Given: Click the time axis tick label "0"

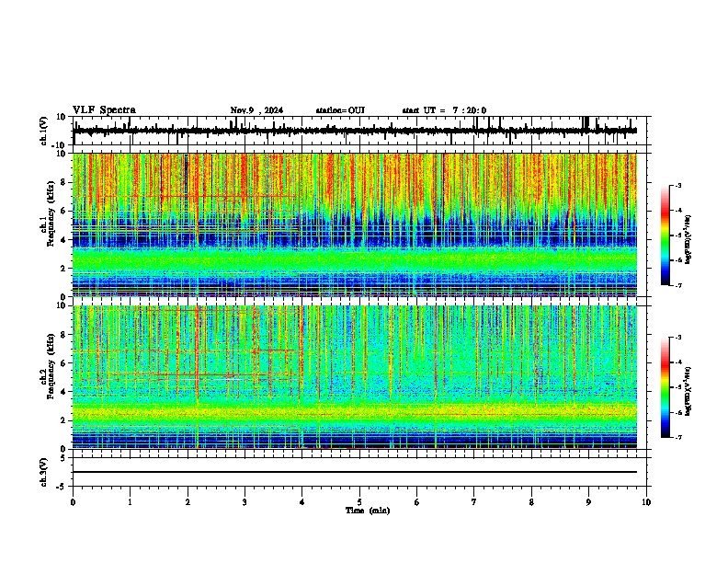Looking at the screenshot, I should tap(73, 502).
